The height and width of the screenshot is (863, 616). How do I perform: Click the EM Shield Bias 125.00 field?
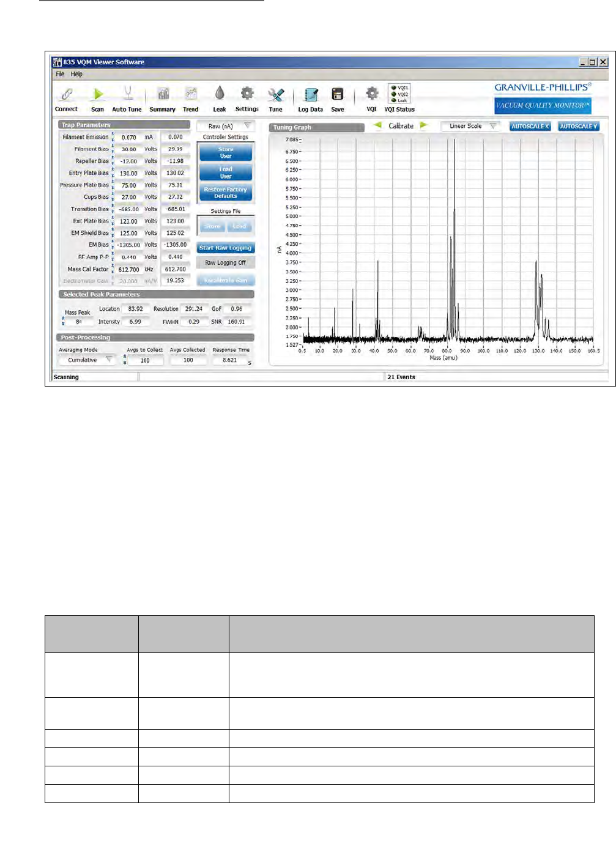coord(128,233)
